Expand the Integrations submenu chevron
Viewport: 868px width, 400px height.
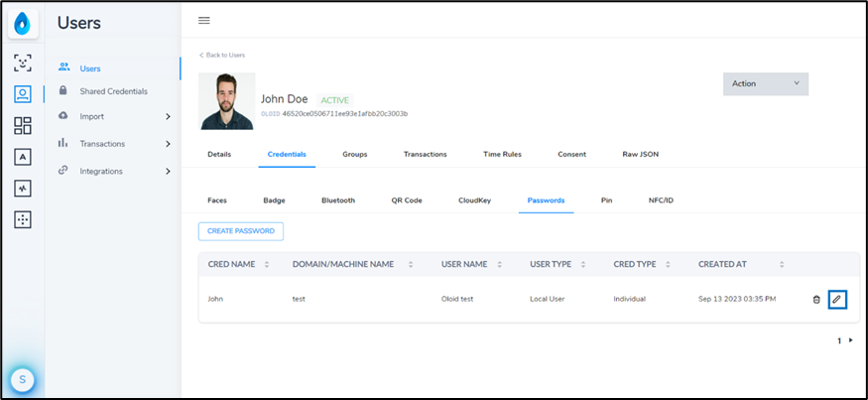(x=168, y=172)
